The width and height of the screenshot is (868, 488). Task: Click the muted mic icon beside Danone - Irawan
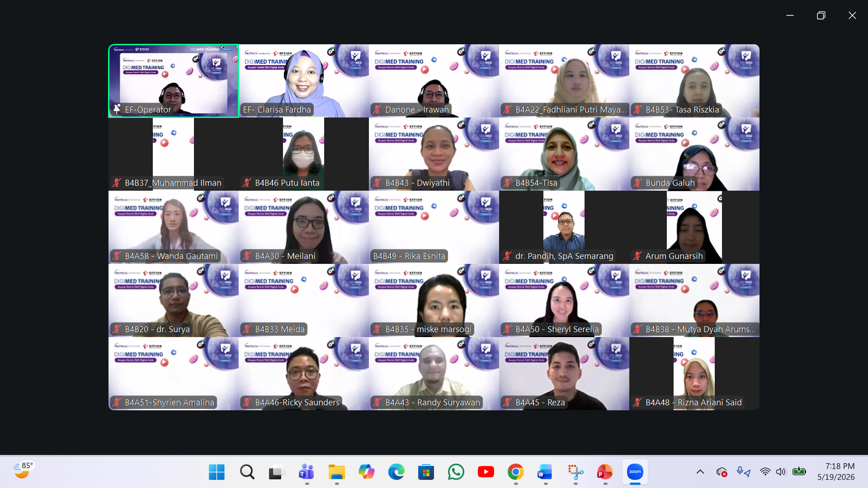coord(377,109)
